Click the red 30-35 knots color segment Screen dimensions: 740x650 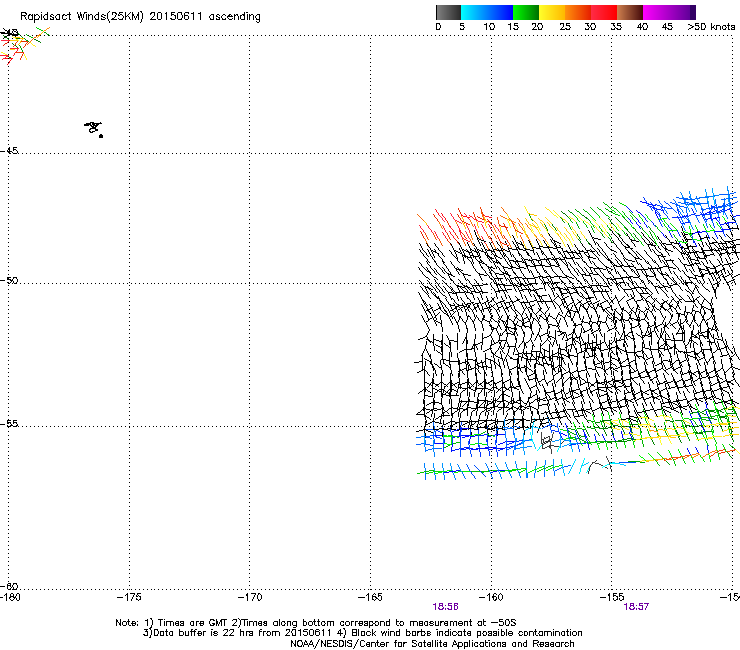pos(604,12)
